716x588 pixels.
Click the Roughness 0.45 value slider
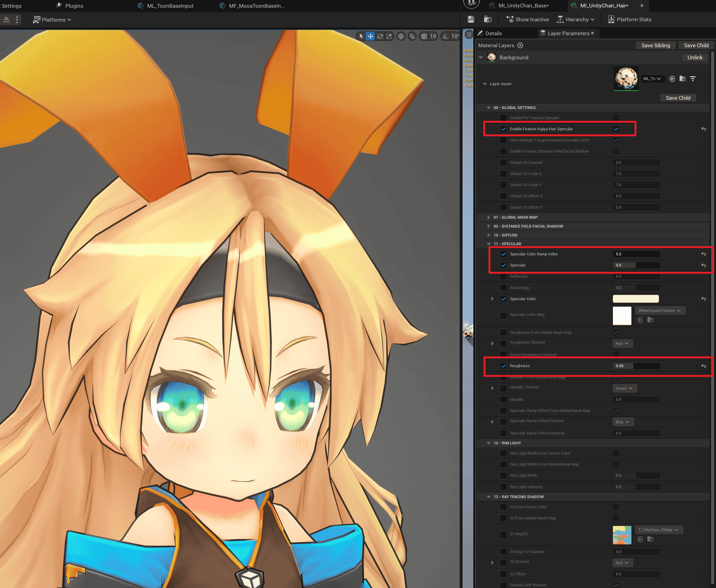pos(636,366)
